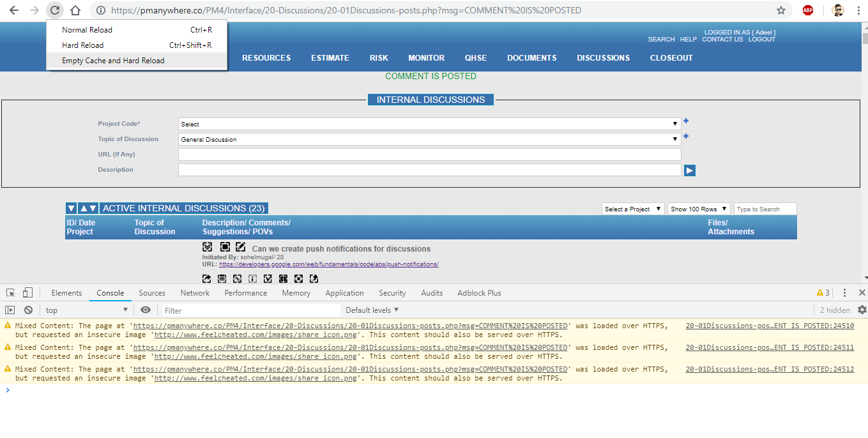Image resolution: width=868 pixels, height=438 pixels.
Task: Expand the Topic of Discussion dropdown
Action: point(429,139)
